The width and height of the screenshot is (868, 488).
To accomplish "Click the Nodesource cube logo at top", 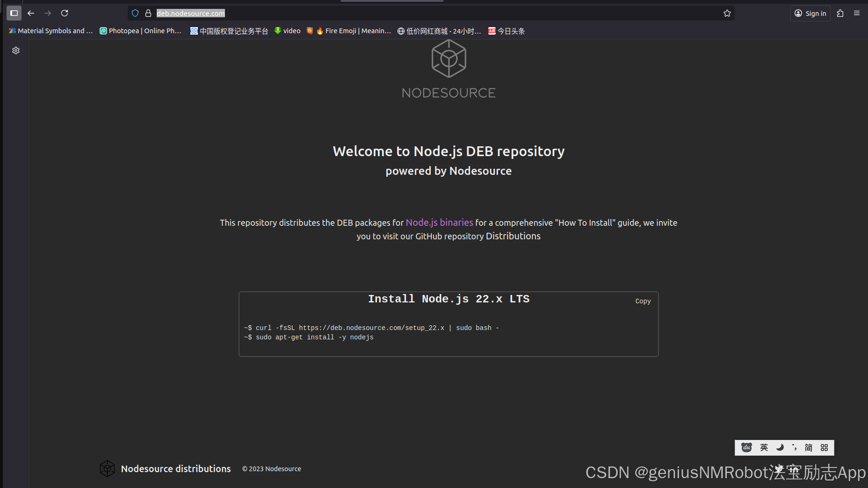I will coord(448,58).
